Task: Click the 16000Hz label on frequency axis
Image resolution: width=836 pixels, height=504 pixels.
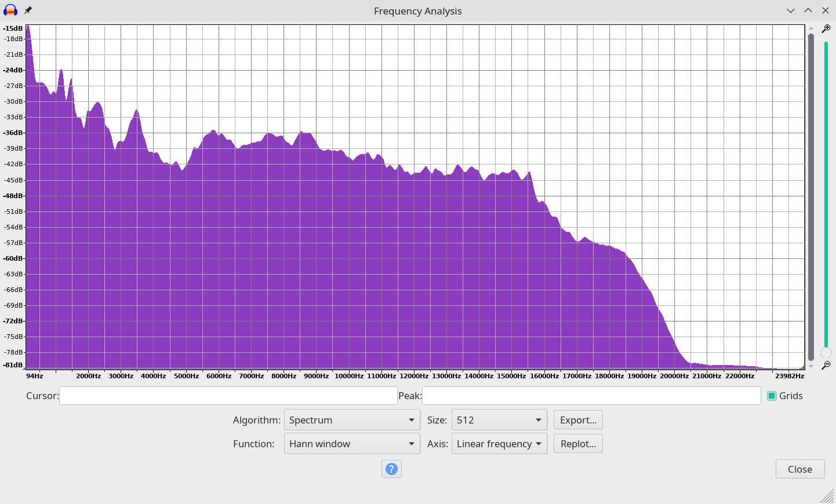Action: pyautogui.click(x=544, y=376)
